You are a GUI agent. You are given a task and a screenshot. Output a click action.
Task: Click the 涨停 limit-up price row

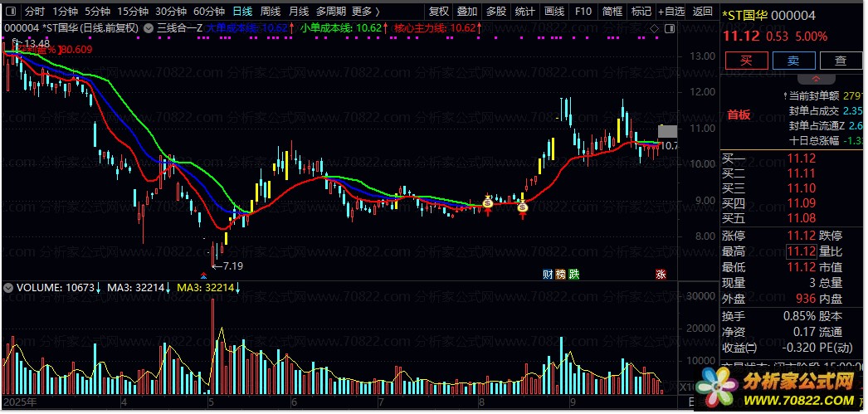[x=769, y=236]
